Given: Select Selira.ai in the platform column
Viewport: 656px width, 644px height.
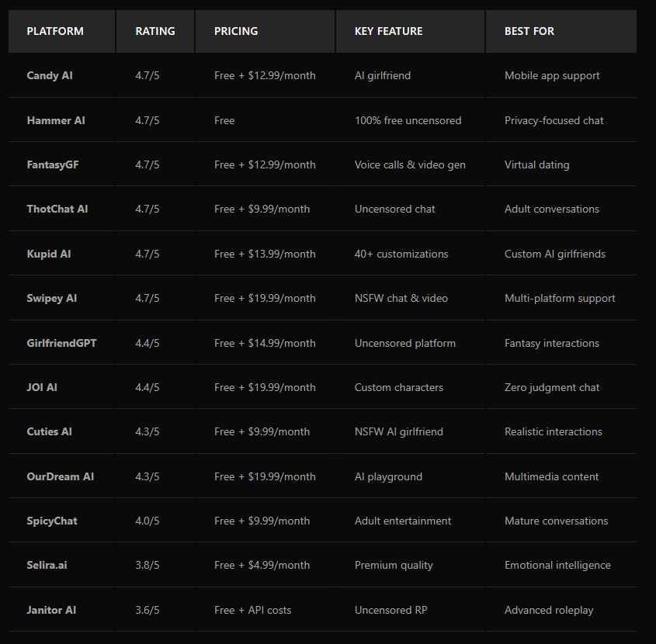Looking at the screenshot, I should pos(47,565).
